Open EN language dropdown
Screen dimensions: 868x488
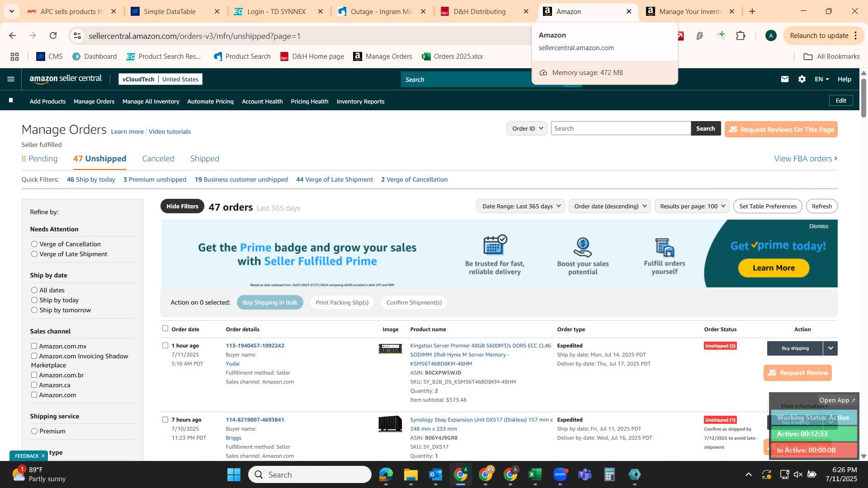click(822, 79)
